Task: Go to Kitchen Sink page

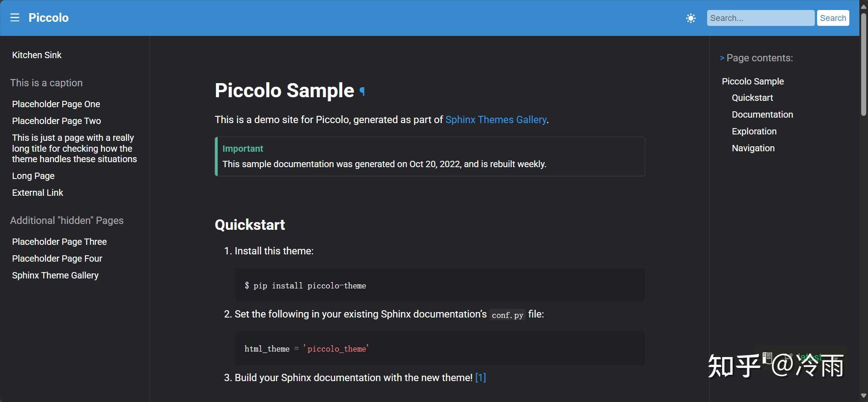Action: (x=37, y=55)
